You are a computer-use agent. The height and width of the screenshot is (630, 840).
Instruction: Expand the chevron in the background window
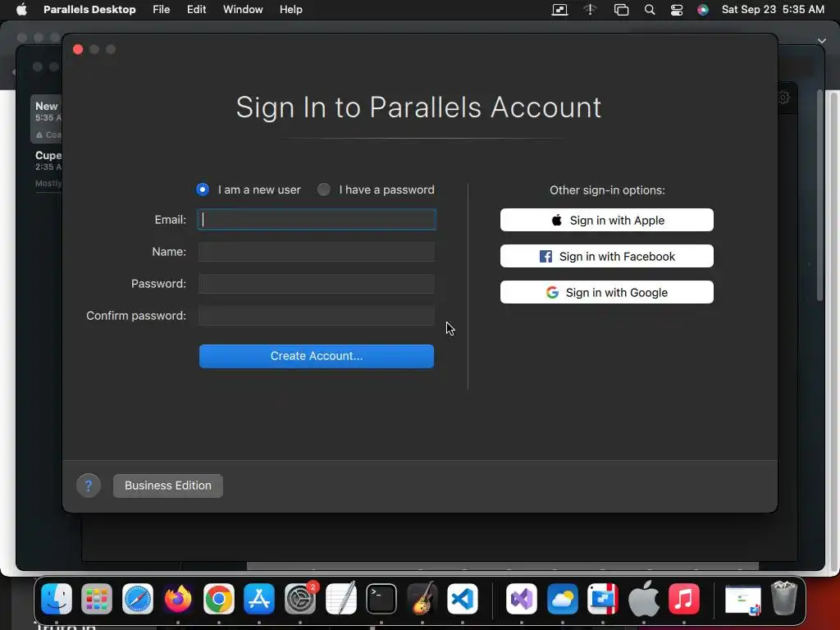822,41
